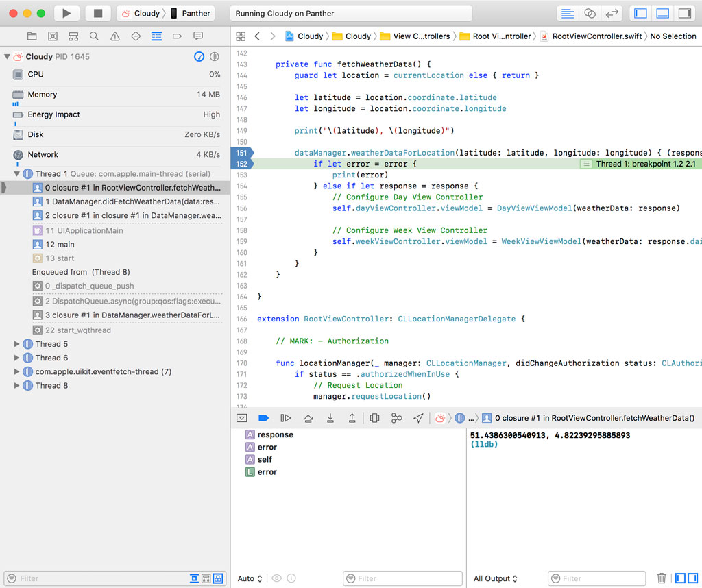Click No Selection in the jump bar
This screenshot has height=588, width=702.
673,36
